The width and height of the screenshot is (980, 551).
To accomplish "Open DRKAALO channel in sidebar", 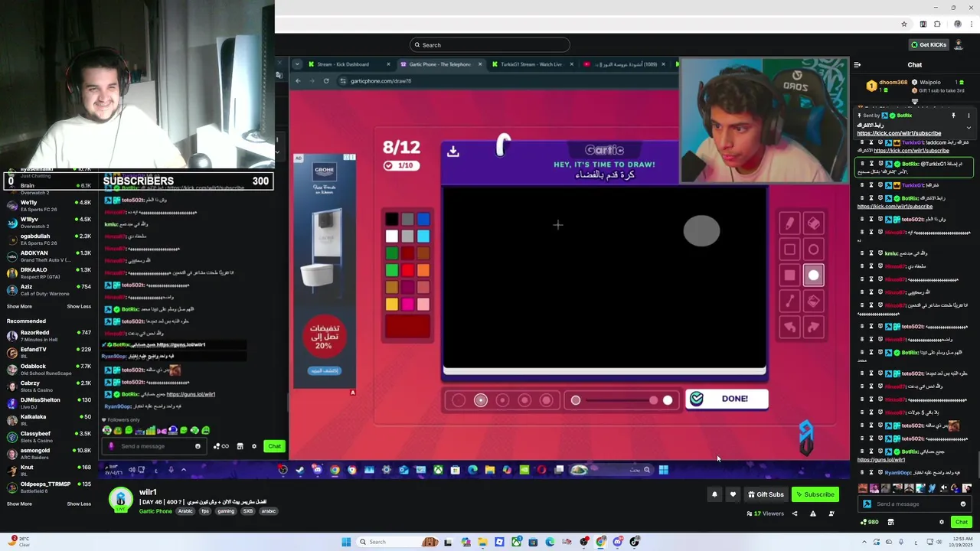I will coord(49,272).
